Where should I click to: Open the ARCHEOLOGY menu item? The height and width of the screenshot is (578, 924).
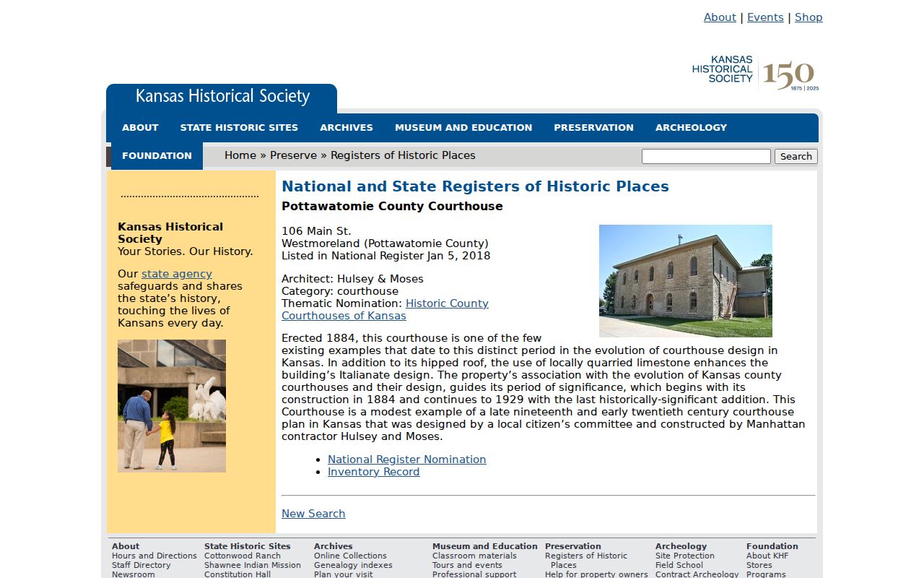pyautogui.click(x=691, y=127)
